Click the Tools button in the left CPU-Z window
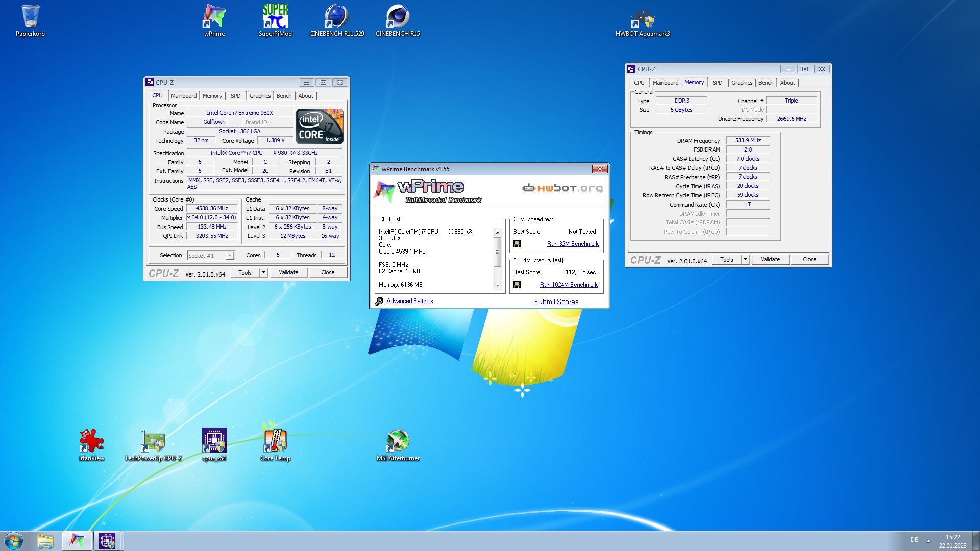This screenshot has height=551, width=980. pos(245,272)
